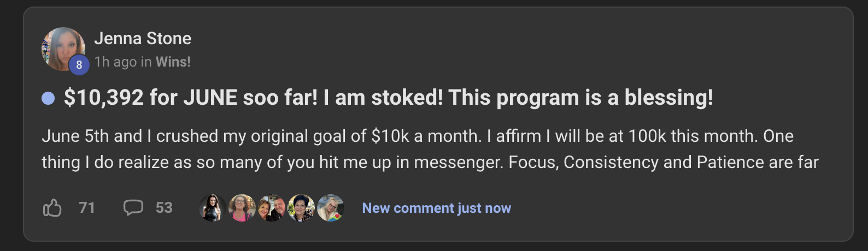The width and height of the screenshot is (868, 251).
Task: Click preview text starting June 5th
Action: click(x=418, y=136)
